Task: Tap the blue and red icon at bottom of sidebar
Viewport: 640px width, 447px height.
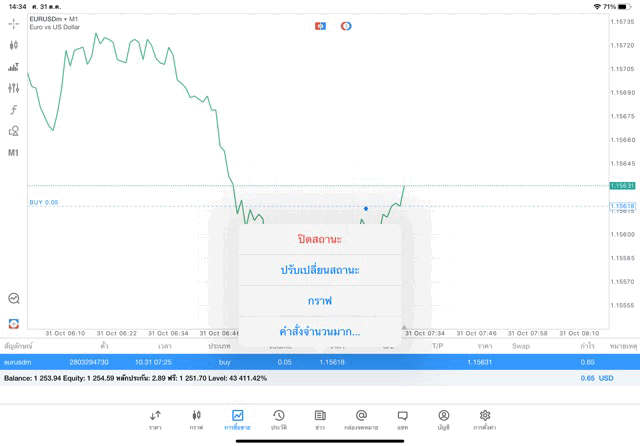Action: tap(13, 323)
